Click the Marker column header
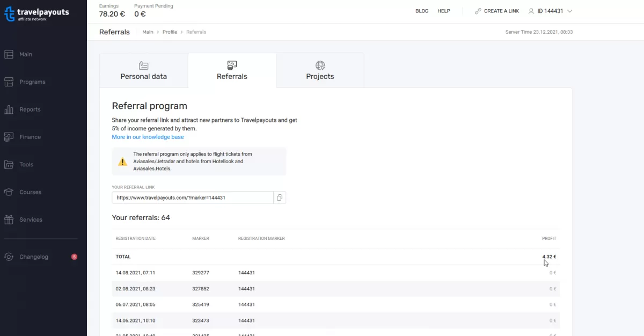644x336 pixels. click(201, 238)
